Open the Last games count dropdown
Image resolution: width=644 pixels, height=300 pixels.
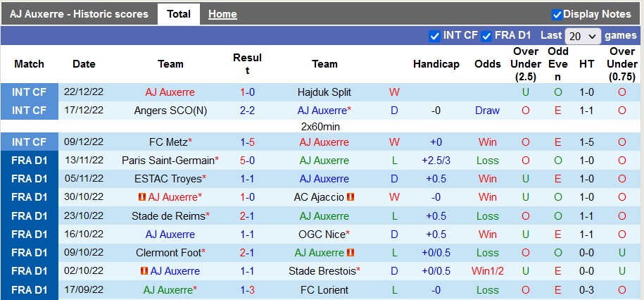583,36
